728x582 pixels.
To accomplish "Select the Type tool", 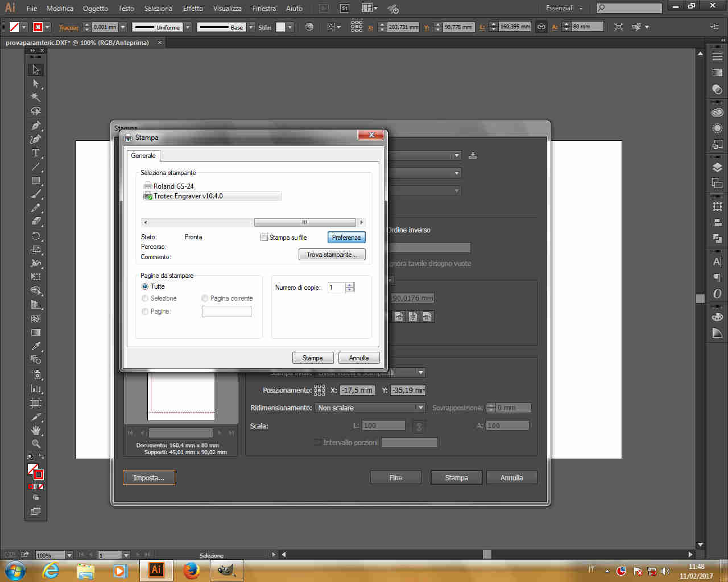I will click(35, 153).
